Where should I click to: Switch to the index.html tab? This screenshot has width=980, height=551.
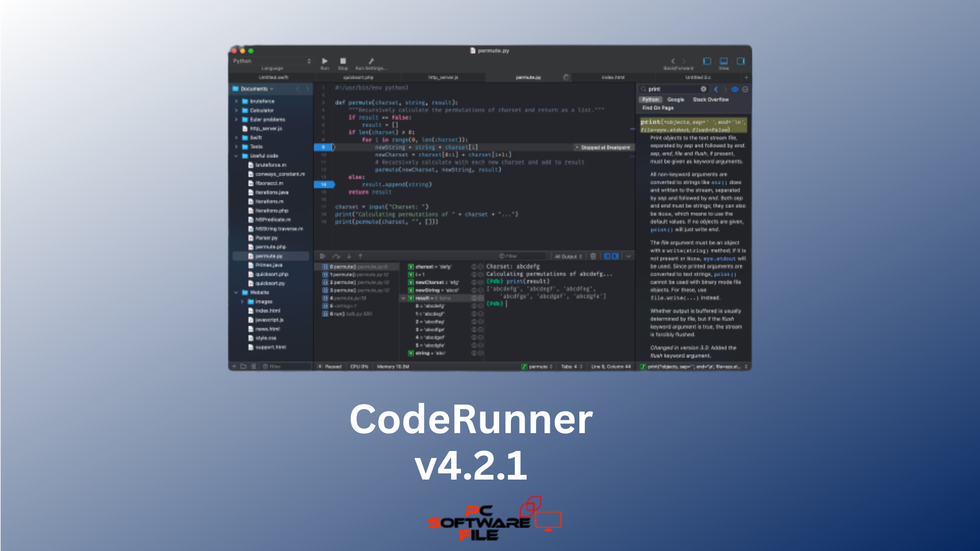pos(612,78)
